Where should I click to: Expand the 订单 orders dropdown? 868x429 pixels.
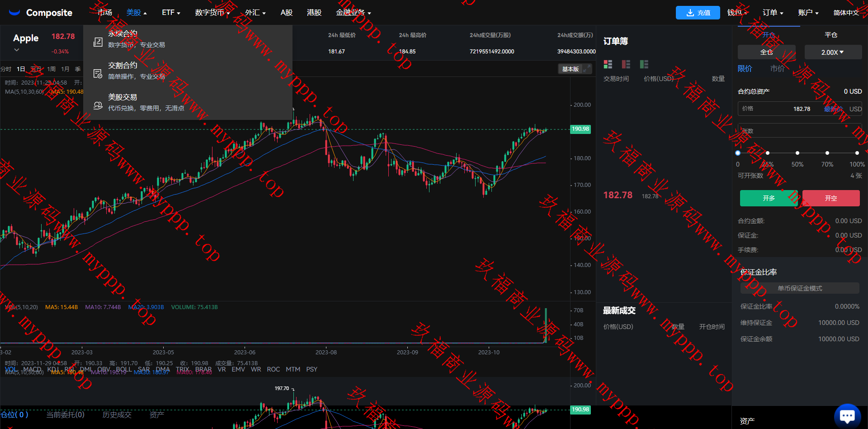click(773, 13)
